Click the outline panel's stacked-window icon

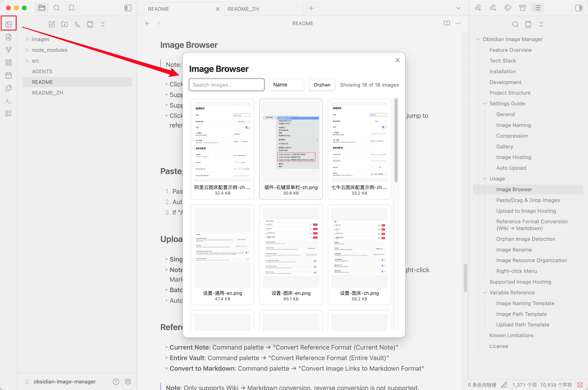point(528,24)
